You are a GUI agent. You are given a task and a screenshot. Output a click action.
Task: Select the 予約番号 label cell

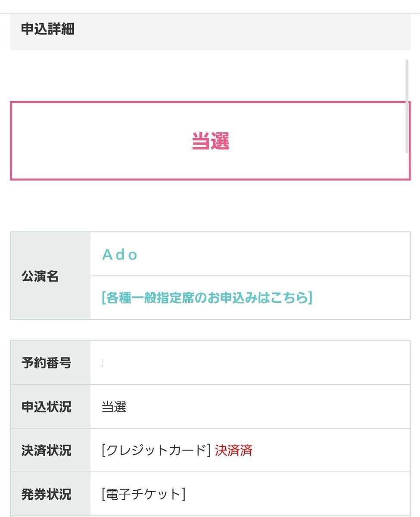[x=50, y=363]
